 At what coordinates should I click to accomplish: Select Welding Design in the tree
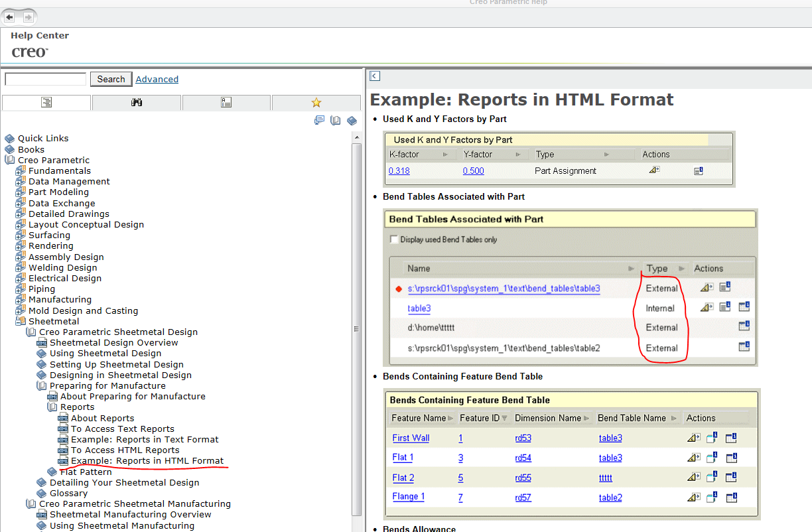point(62,267)
